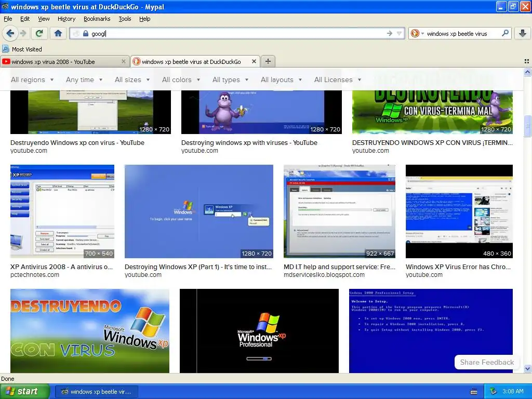Click the keyboard icon in system tray
The width and height of the screenshot is (532, 399).
pyautogui.click(x=474, y=392)
